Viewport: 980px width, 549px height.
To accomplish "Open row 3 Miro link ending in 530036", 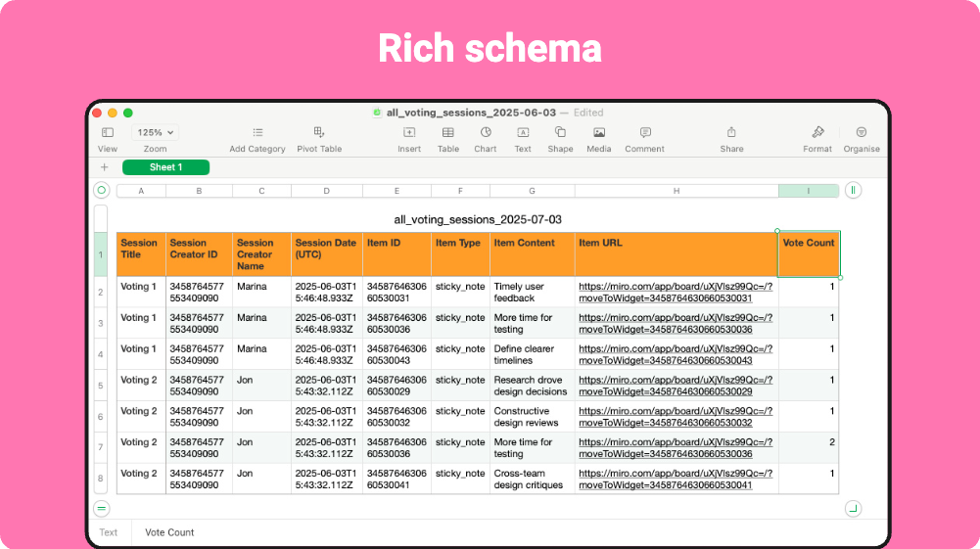I will point(675,324).
